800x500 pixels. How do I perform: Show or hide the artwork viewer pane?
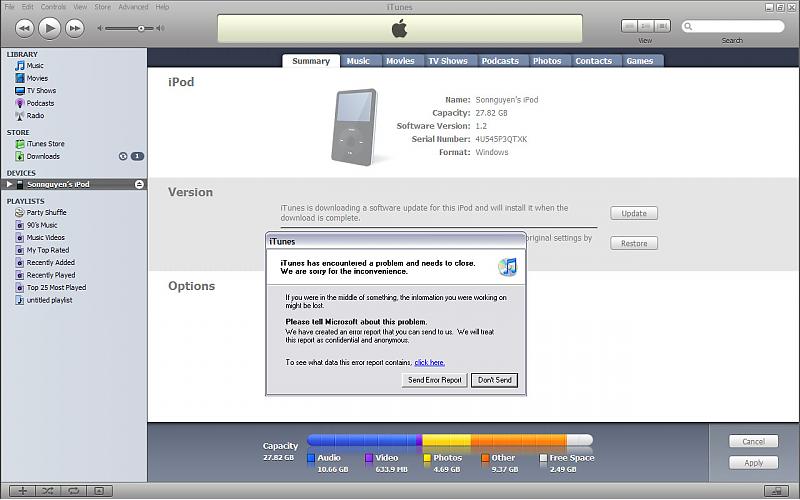pos(98,491)
